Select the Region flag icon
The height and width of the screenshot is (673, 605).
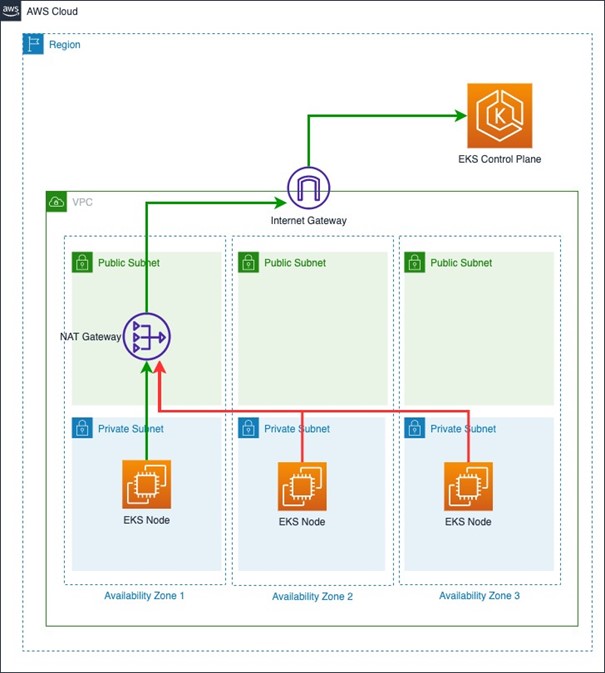click(x=33, y=44)
